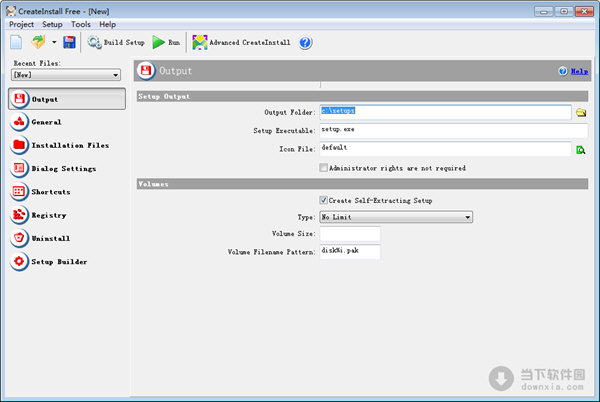
Task: Click the Volume Size field
Action: click(x=350, y=234)
